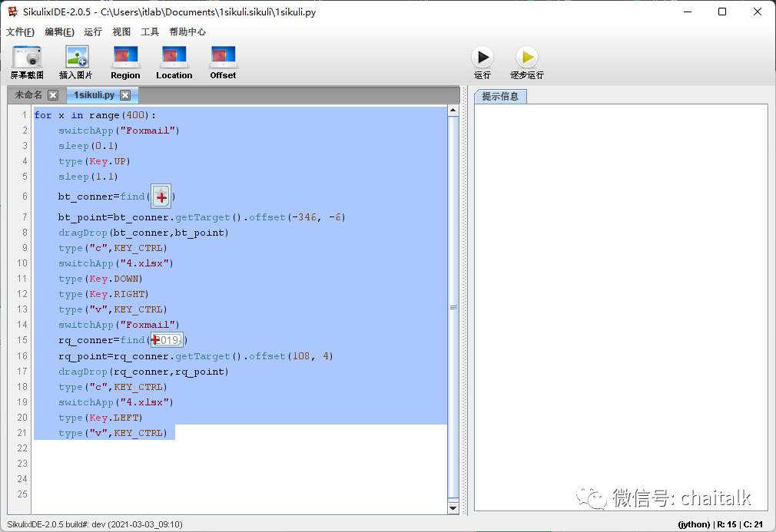
Task: Open the 编辑(E) menu
Action: click(x=59, y=32)
